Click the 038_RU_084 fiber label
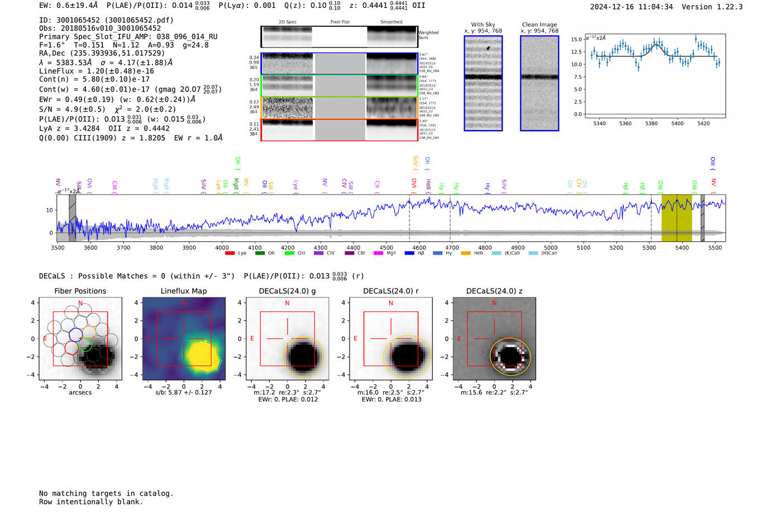This screenshot has width=782, height=532. [x=429, y=71]
